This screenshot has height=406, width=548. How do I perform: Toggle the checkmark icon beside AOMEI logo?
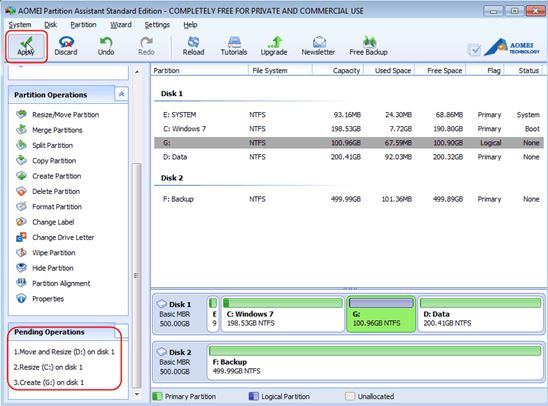point(474,50)
